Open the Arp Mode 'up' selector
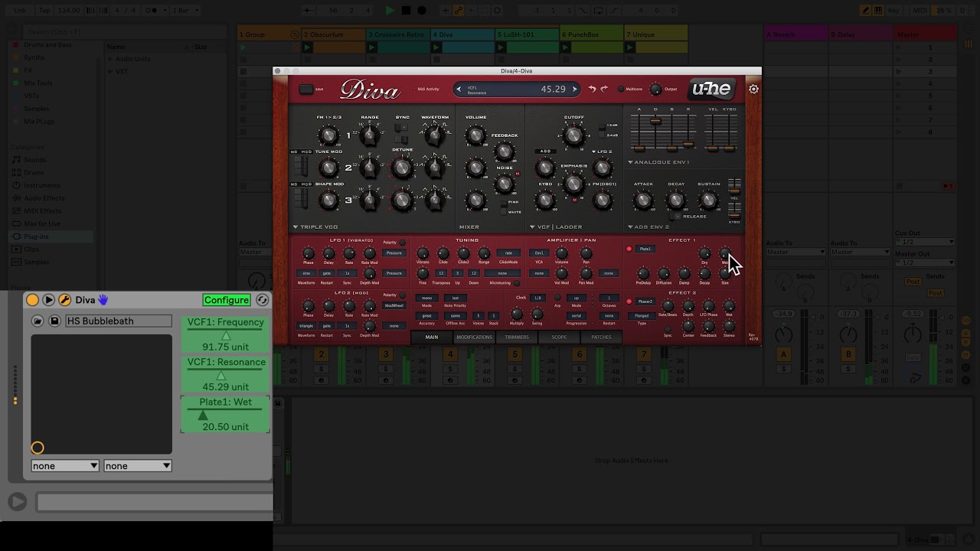The width and height of the screenshot is (980, 551). point(577,298)
